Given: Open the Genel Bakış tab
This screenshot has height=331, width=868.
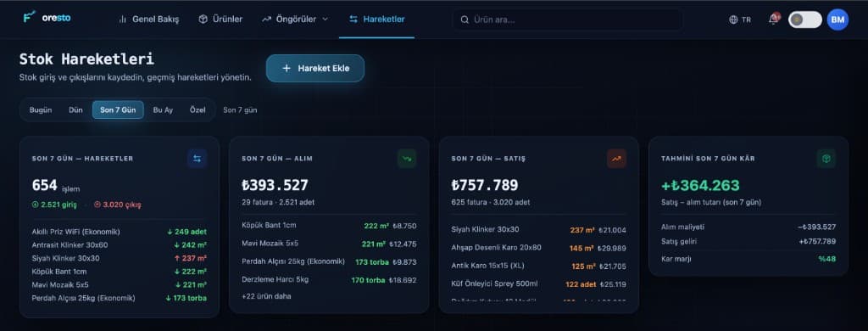Looking at the screenshot, I should 149,19.
